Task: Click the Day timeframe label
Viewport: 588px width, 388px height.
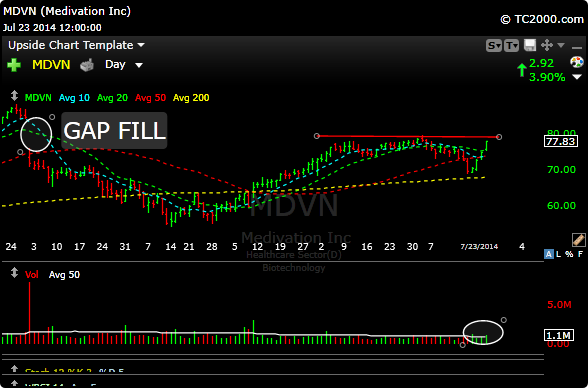Action: tap(115, 64)
